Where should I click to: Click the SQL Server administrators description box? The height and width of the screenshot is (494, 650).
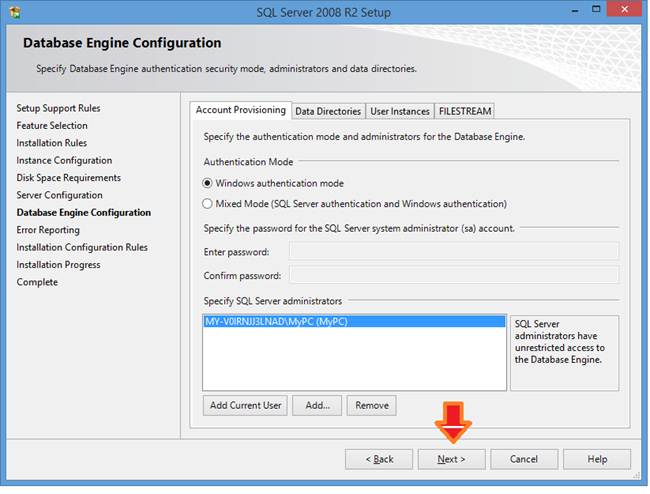pyautogui.click(x=565, y=353)
